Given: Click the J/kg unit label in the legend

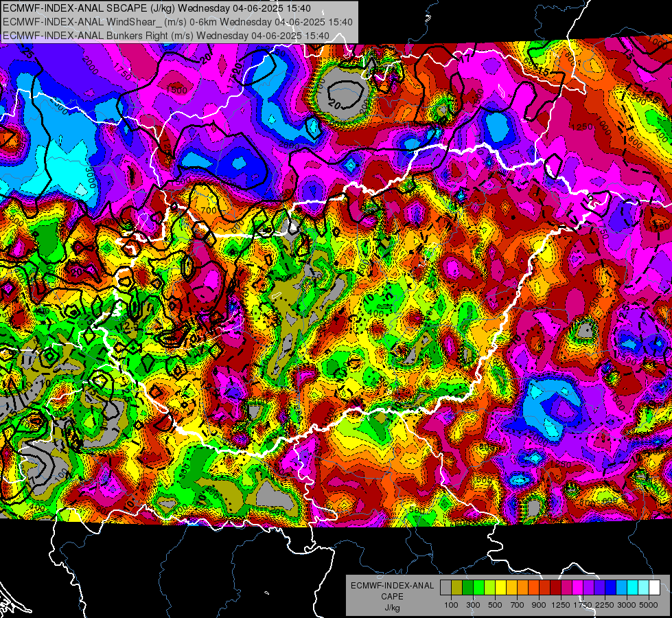Looking at the screenshot, I should (393, 608).
